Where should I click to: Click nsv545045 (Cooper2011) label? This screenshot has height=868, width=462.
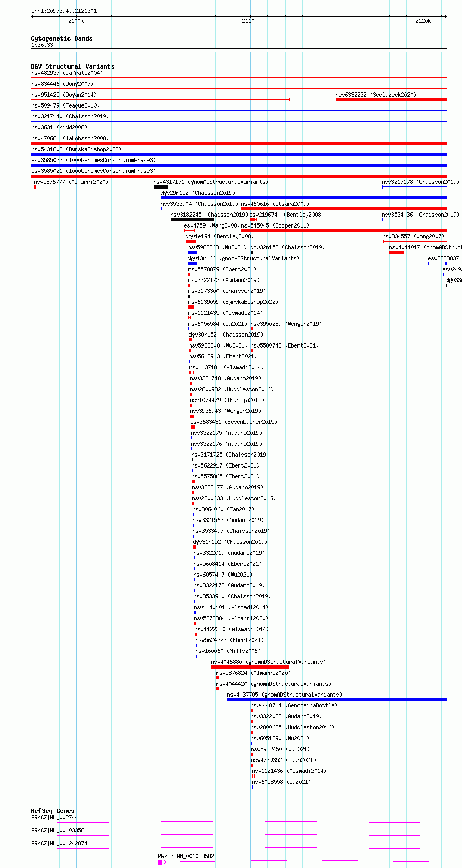pyautogui.click(x=275, y=225)
